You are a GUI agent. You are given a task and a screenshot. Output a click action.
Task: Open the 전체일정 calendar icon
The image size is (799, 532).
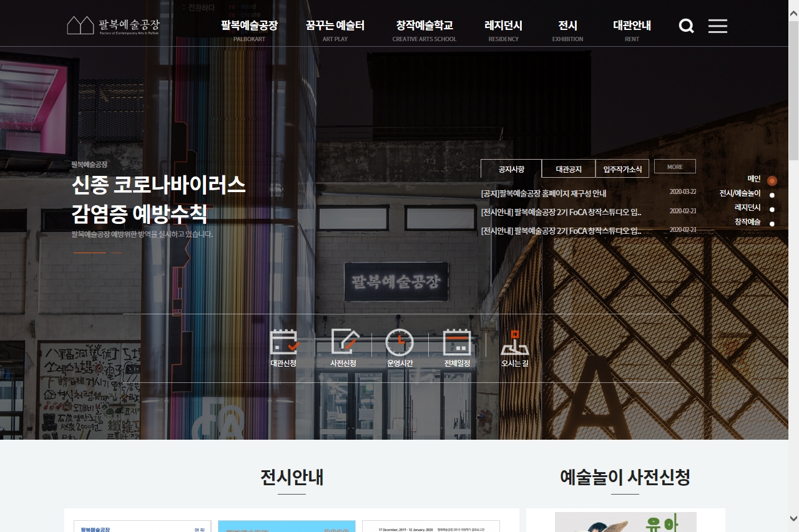point(457,342)
